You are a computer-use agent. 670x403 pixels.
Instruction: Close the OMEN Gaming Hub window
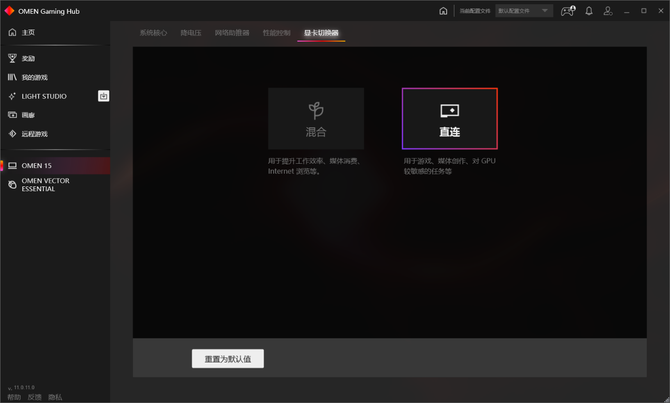coord(661,11)
